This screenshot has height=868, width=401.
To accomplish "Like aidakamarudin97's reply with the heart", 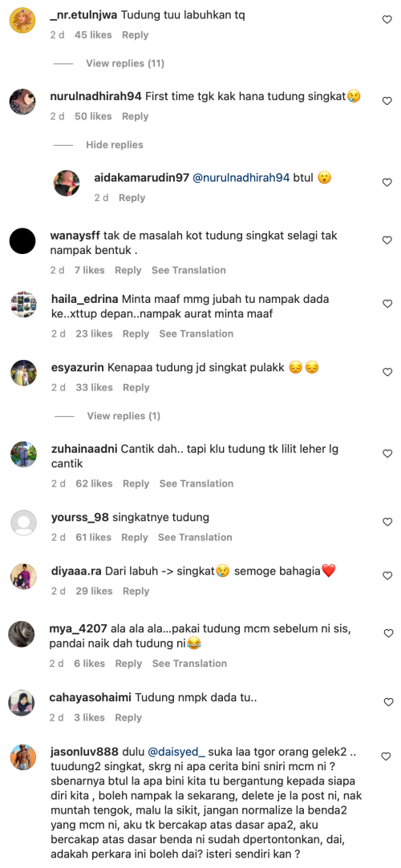I will pyautogui.click(x=387, y=182).
